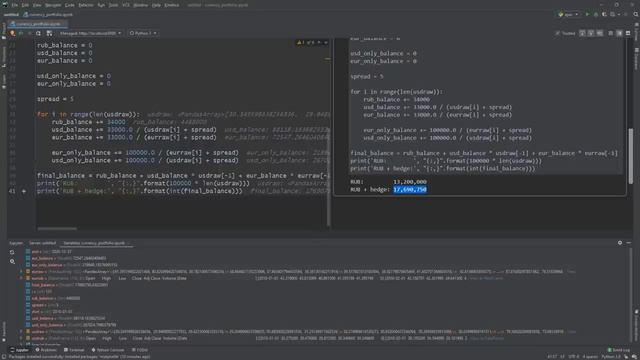The width and height of the screenshot is (640, 360).
Task: Switch to split editor and preview mode
Action: coord(619,33)
